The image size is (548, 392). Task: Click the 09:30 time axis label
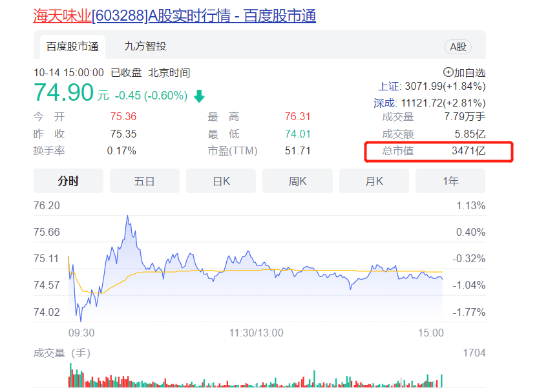(81, 333)
